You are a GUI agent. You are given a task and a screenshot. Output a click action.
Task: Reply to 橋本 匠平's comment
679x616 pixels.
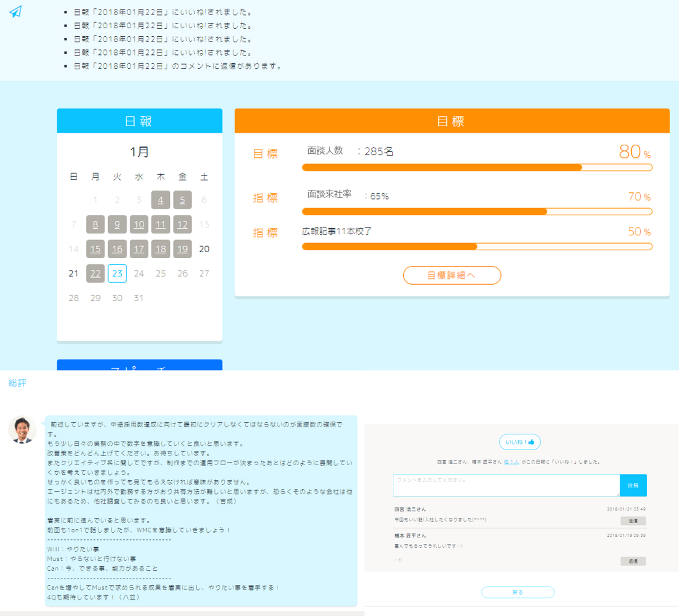[x=633, y=561]
